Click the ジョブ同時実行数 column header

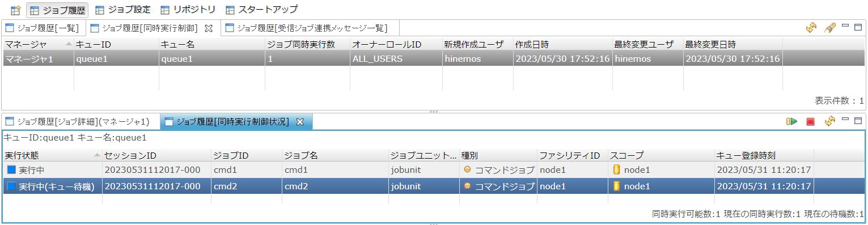(307, 44)
